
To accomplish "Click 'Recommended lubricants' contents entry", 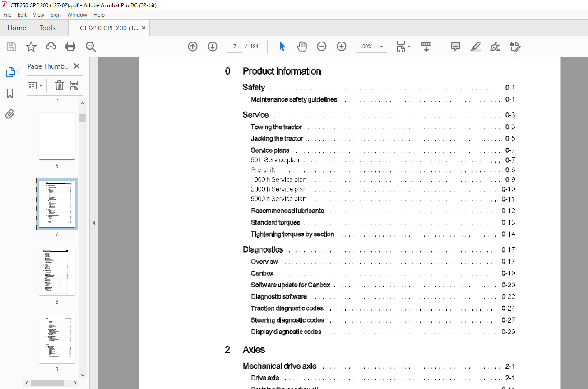I will pos(287,211).
